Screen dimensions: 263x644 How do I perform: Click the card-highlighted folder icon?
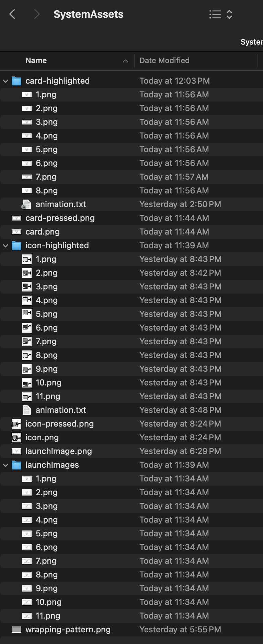[16, 81]
